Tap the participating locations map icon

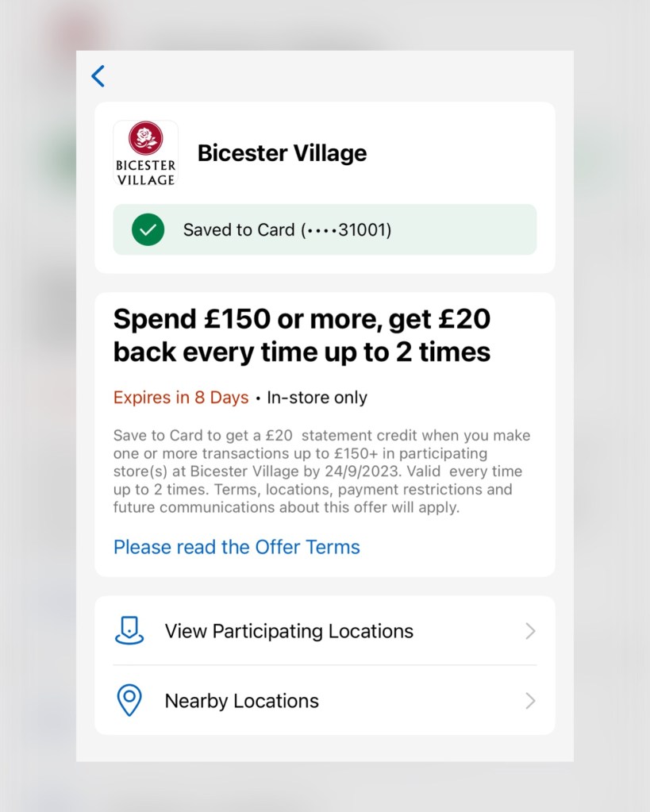[x=129, y=631]
